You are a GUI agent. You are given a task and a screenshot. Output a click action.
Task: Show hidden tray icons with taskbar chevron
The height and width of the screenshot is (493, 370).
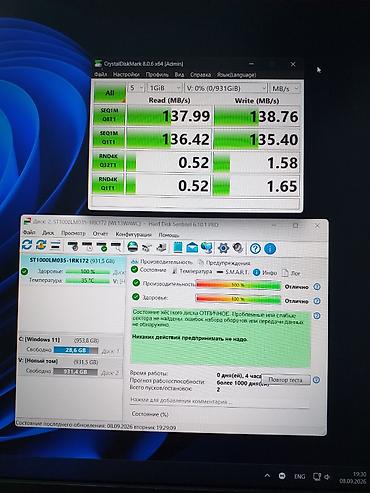pos(267,475)
